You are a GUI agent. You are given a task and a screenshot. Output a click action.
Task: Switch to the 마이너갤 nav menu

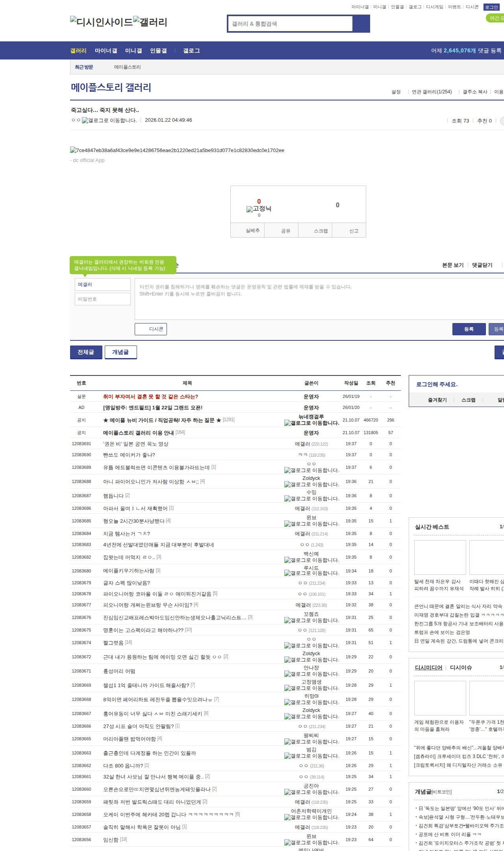pyautogui.click(x=106, y=51)
